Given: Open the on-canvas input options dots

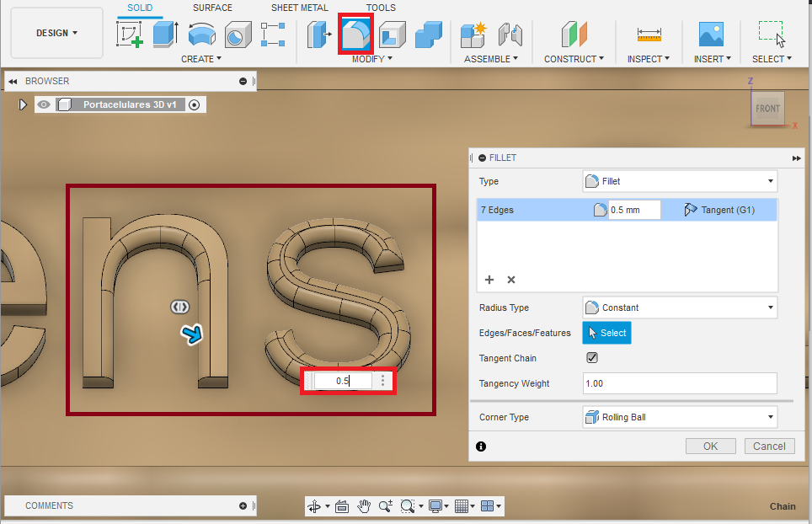Looking at the screenshot, I should (x=382, y=381).
